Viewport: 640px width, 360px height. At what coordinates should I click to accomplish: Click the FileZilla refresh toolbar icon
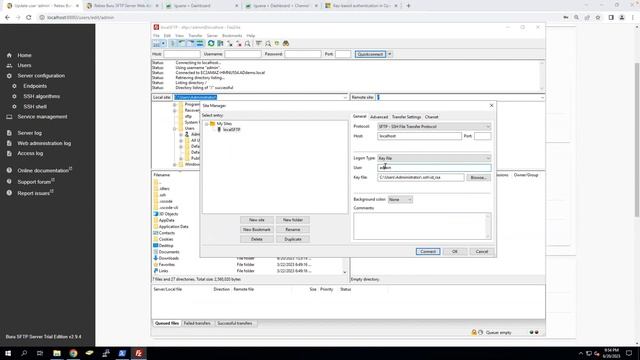click(211, 43)
